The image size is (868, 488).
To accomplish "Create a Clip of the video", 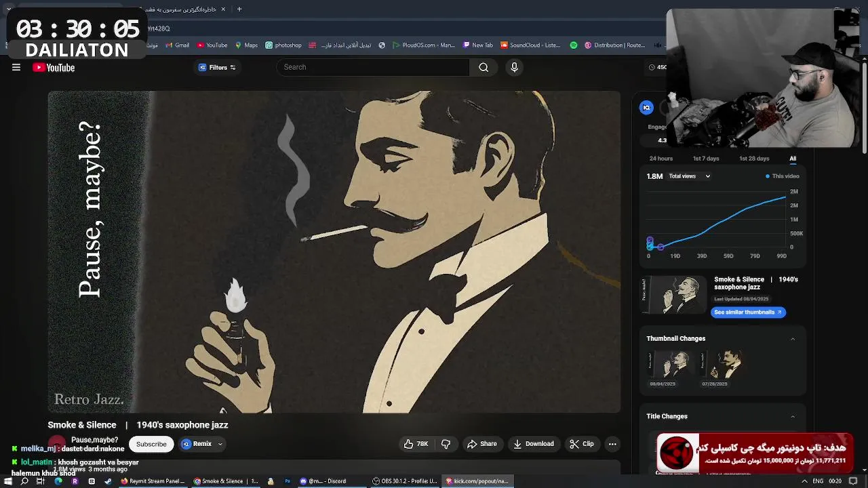I will [x=582, y=444].
